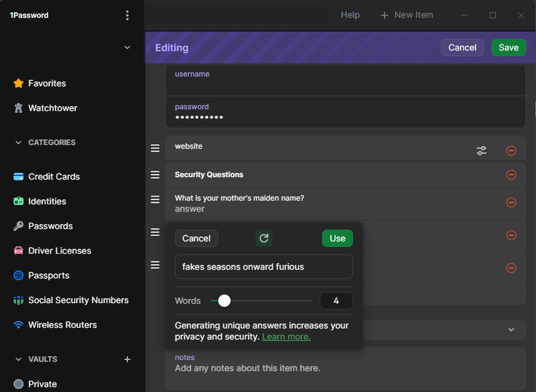Select the Credit Cards category icon
This screenshot has width=536, height=392.
pos(18,176)
